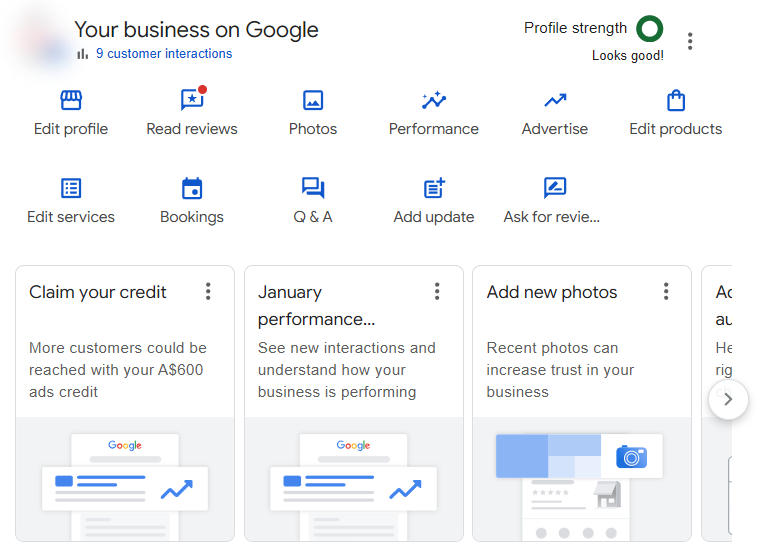Viewport: 766px width, 553px height.
Task: Open Read reviews with notification dot
Action: tap(192, 101)
